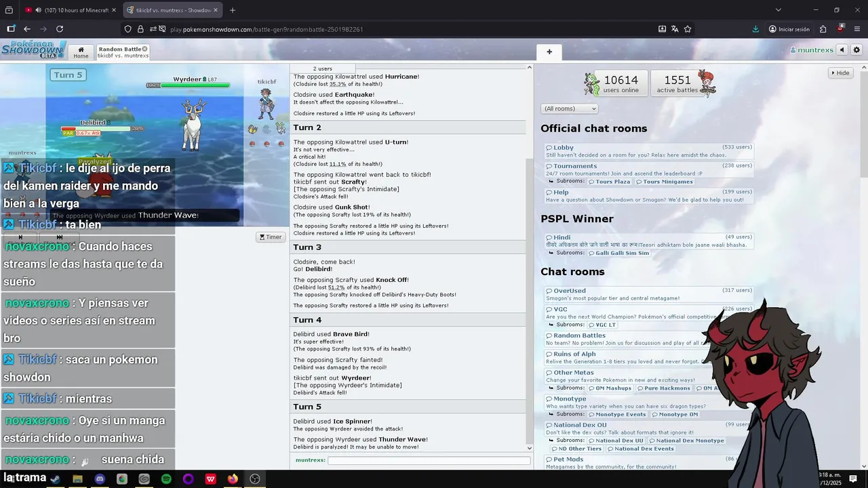Open the Firefox application menu
Screen dimensions: 868x488
click(x=858, y=29)
